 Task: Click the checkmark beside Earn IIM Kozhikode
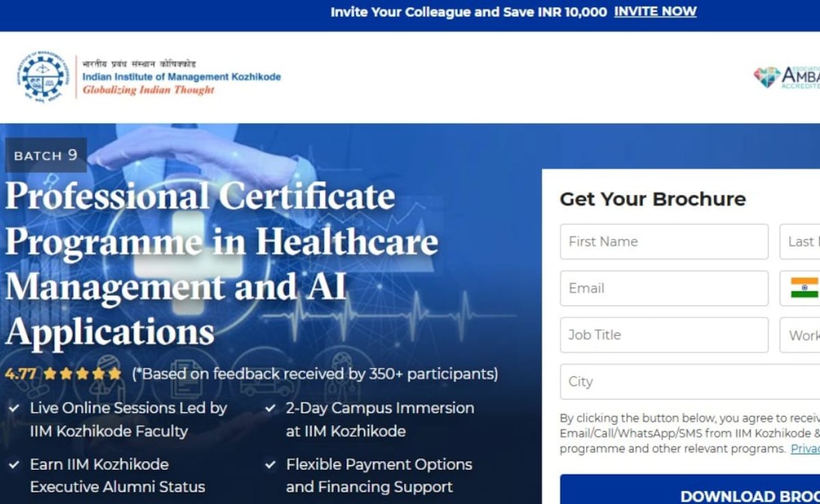tap(14, 464)
